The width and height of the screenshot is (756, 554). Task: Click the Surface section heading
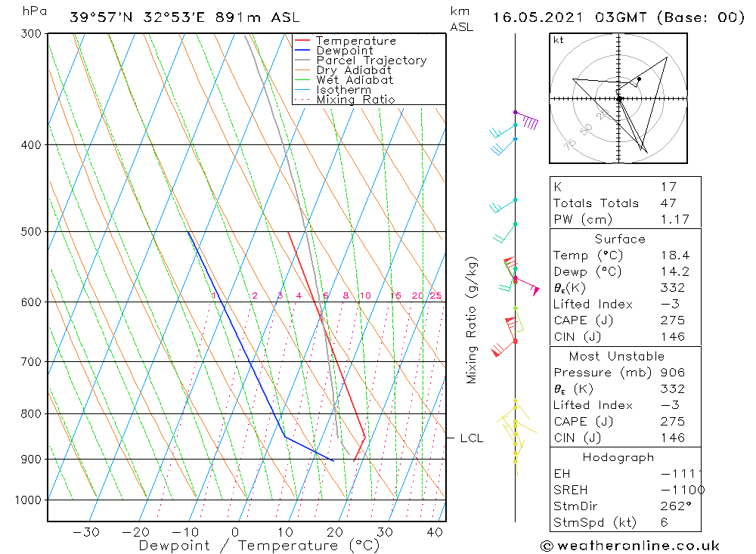point(620,239)
